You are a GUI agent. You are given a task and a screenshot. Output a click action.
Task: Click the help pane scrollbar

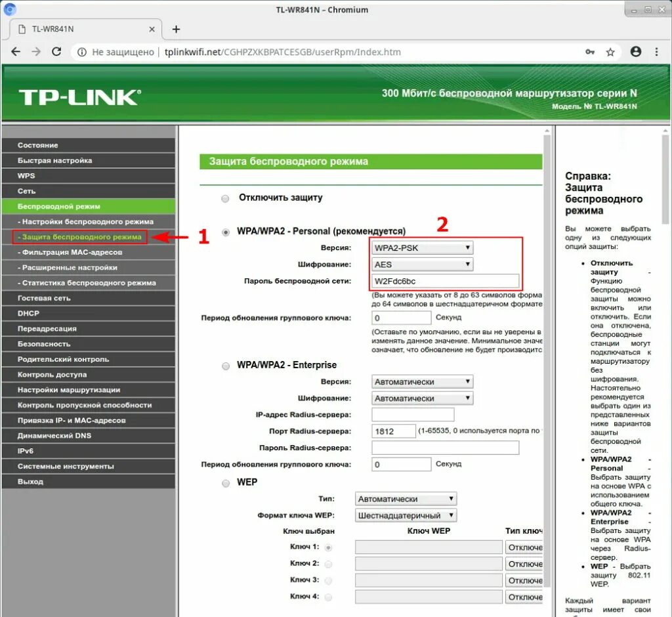pyautogui.click(x=665, y=180)
